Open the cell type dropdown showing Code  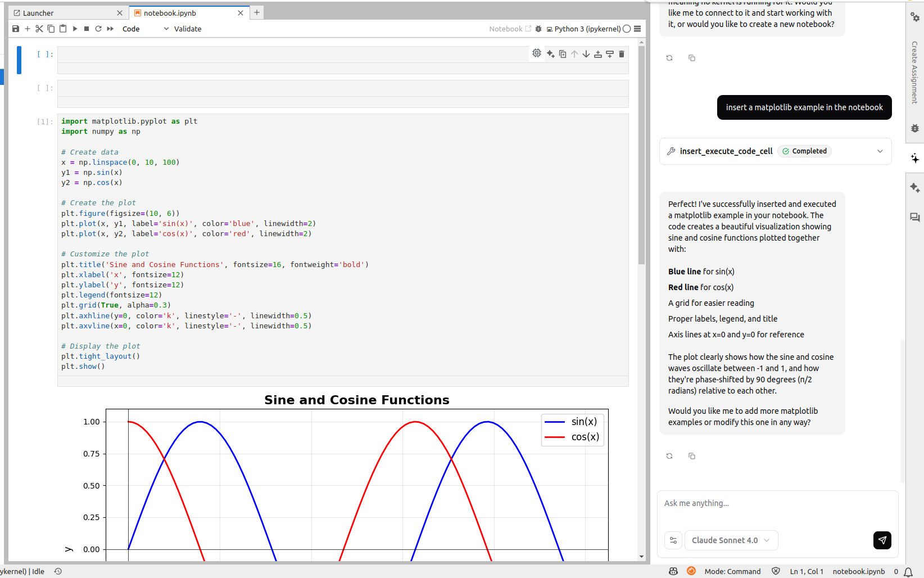point(145,29)
